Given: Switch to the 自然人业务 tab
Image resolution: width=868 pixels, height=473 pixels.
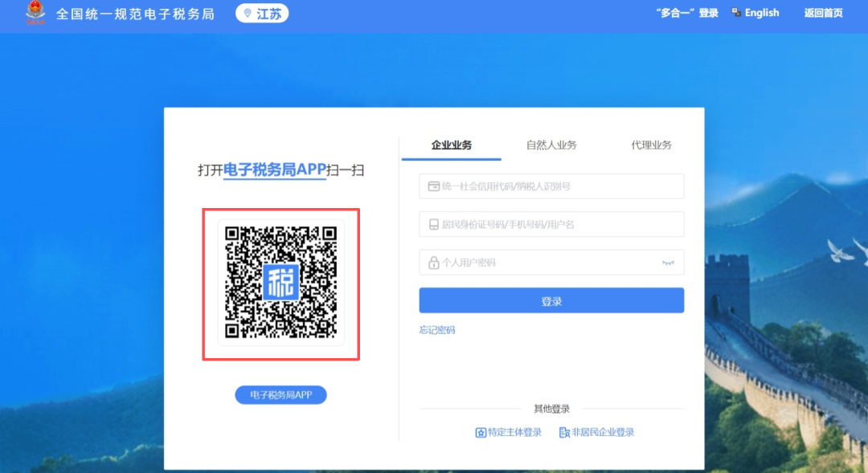Looking at the screenshot, I should point(551,145).
